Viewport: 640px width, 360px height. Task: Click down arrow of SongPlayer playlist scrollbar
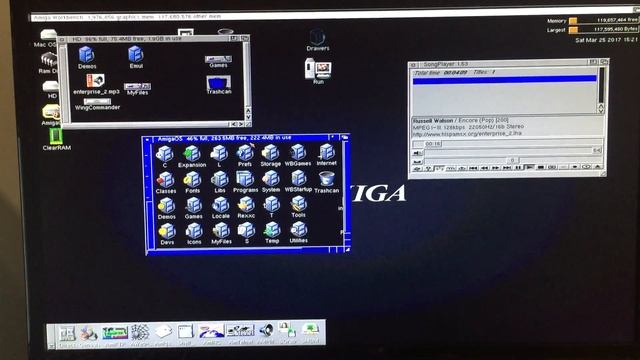pyautogui.click(x=601, y=110)
